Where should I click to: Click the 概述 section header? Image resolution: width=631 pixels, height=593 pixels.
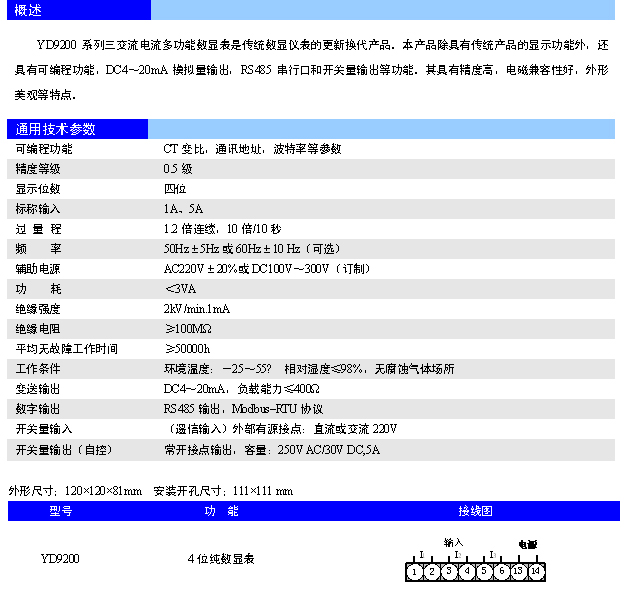click(x=29, y=10)
